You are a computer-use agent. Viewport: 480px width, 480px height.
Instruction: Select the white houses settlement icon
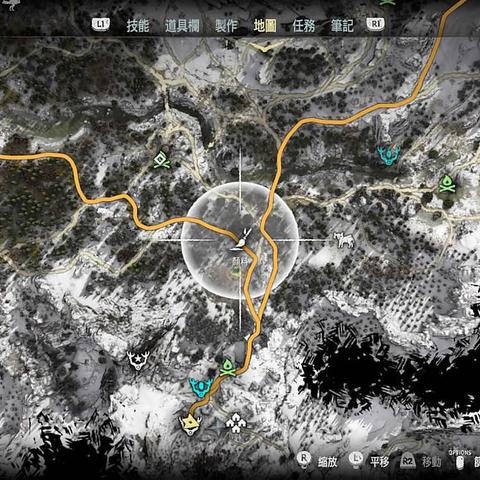pos(236,423)
